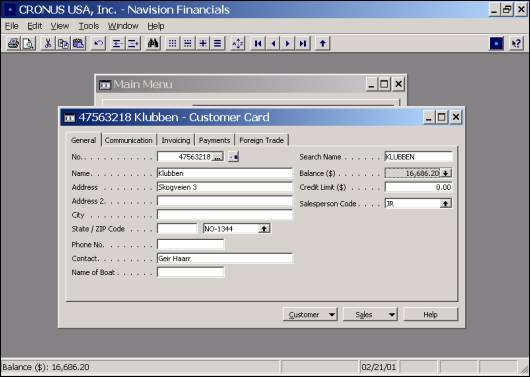Go to the previous record

click(x=273, y=43)
